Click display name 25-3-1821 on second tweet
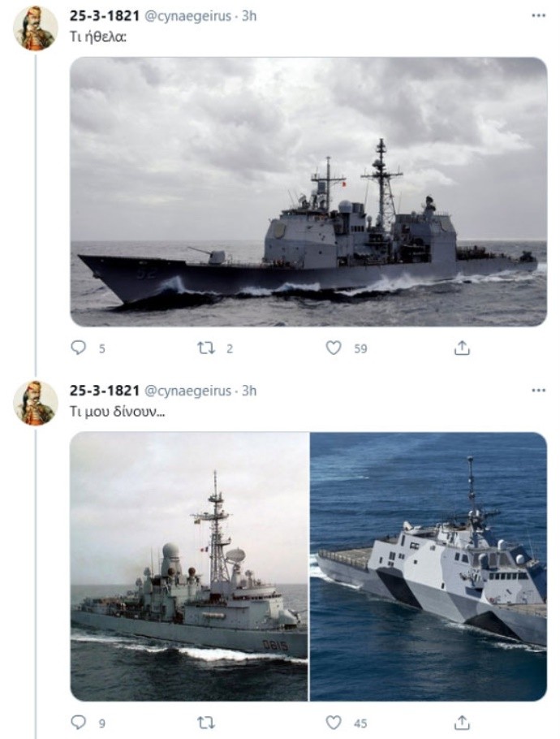The height and width of the screenshot is (739, 560). (x=105, y=391)
